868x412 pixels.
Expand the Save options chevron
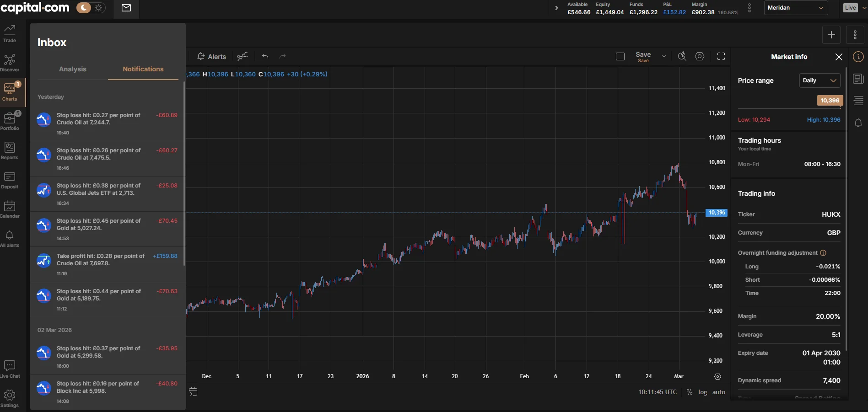(663, 56)
